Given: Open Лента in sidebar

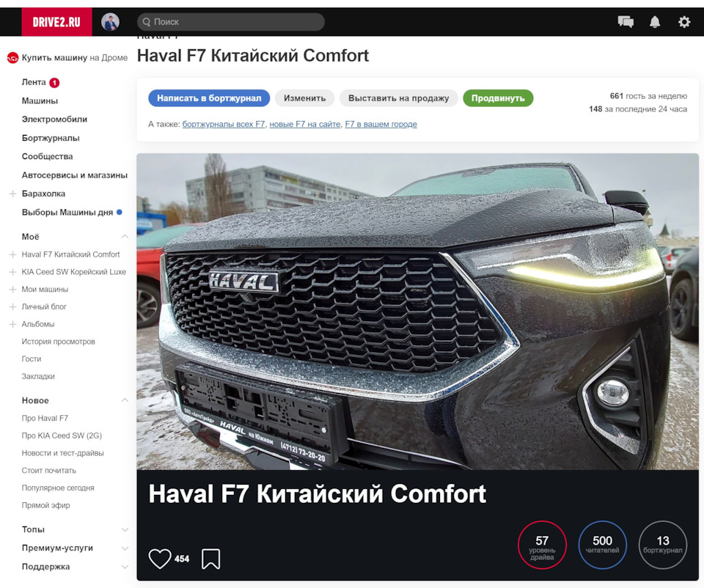Looking at the screenshot, I should 34,82.
